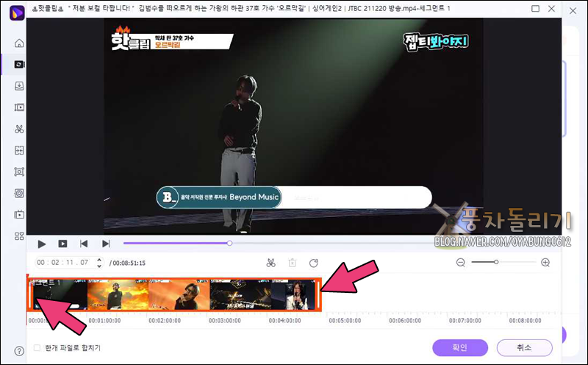Click the 00:07:00:00 timeline marker

[465, 321]
